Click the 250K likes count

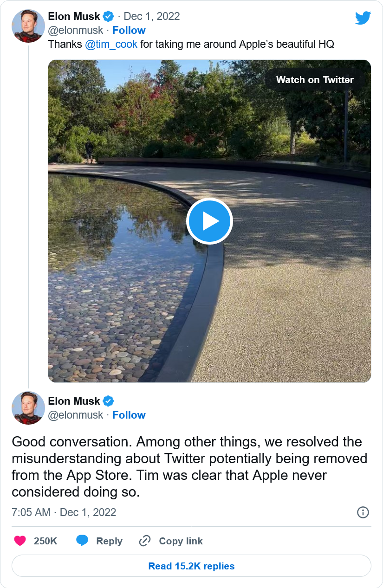pyautogui.click(x=45, y=541)
